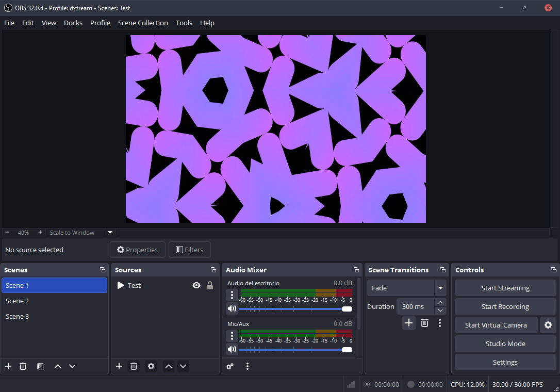Open scene filters icon in Scenes dock
The height and width of the screenshot is (392, 560).
[x=40, y=366]
